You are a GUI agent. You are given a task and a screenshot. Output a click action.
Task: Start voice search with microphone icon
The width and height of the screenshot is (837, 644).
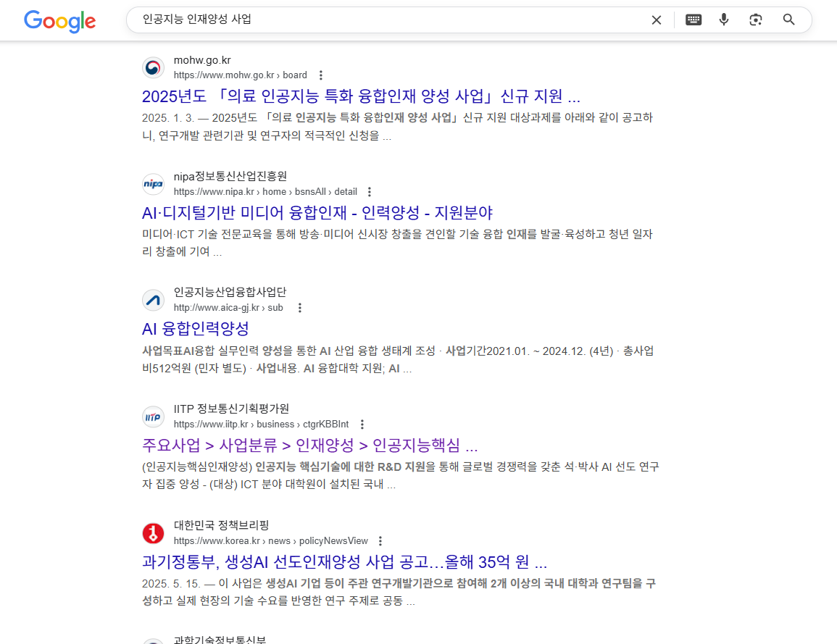(724, 20)
